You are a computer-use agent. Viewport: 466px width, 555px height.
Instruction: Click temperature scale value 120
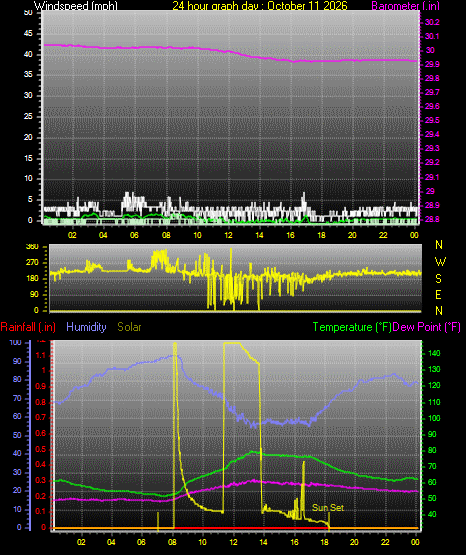tap(434, 385)
